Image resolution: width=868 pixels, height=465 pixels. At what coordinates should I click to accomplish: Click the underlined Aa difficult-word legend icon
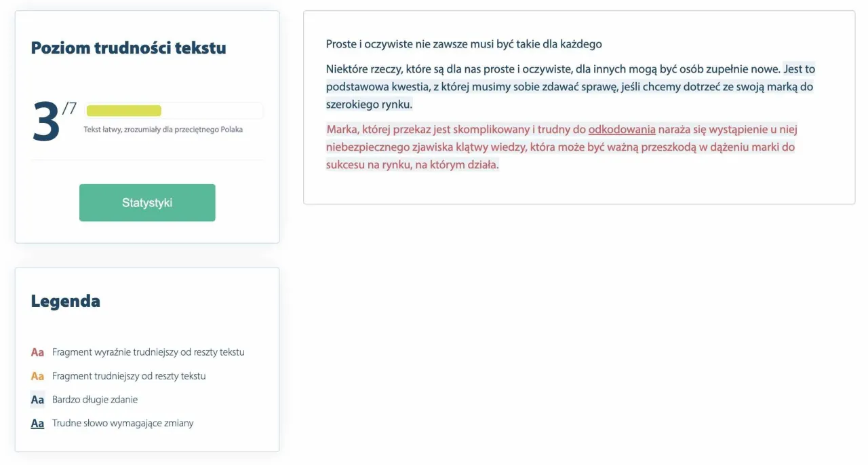[37, 424]
